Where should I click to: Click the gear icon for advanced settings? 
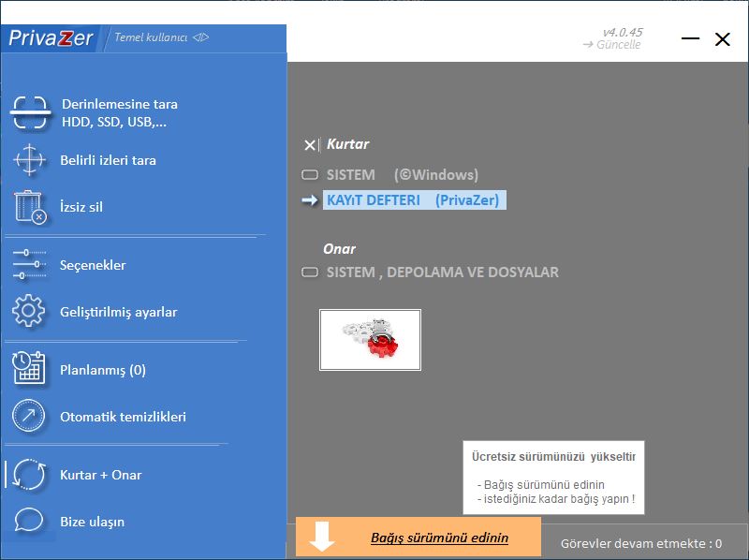point(29,311)
